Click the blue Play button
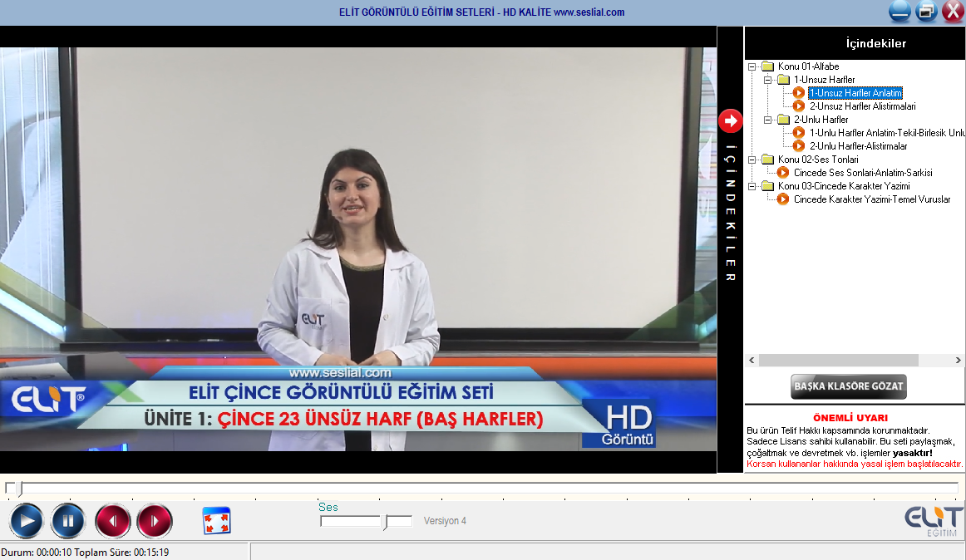The height and width of the screenshot is (560, 966). [26, 521]
